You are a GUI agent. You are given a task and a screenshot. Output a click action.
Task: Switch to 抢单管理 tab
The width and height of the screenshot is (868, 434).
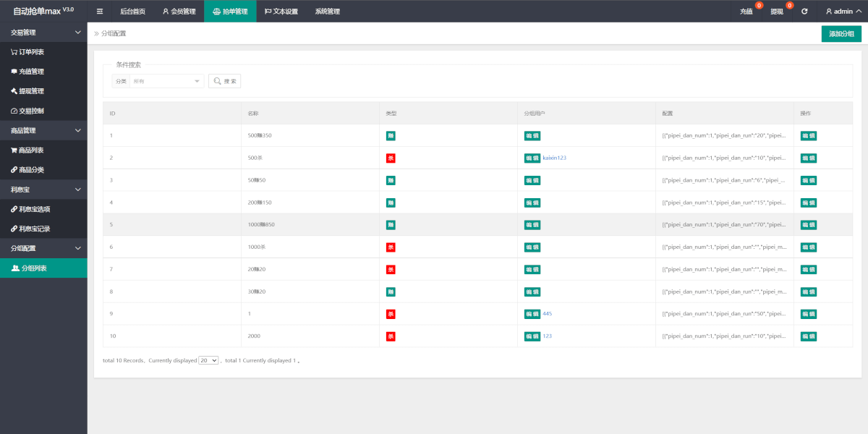coord(230,12)
